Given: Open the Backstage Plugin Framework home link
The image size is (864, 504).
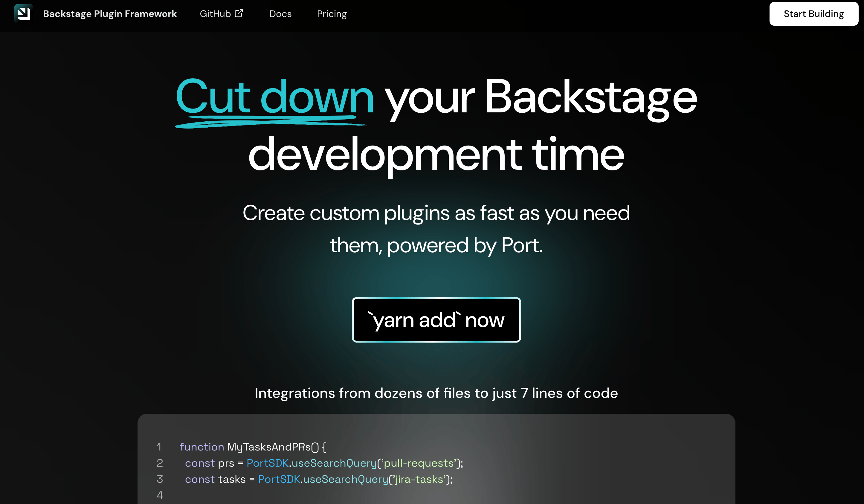Looking at the screenshot, I should pyautogui.click(x=110, y=14).
